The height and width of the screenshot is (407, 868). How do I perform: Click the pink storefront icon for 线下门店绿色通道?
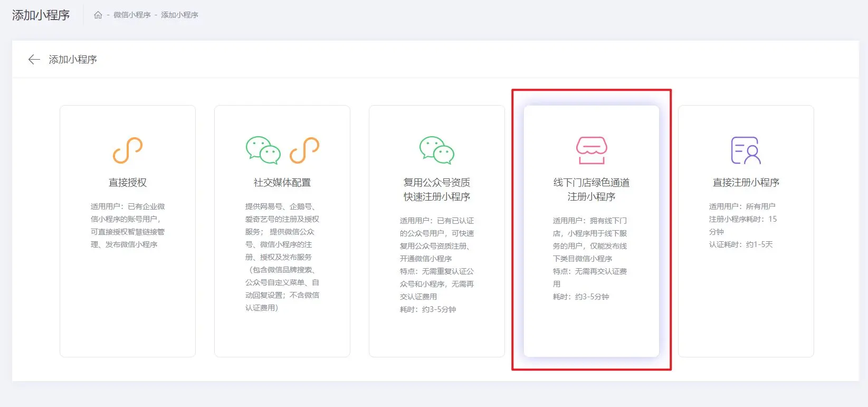pos(592,150)
